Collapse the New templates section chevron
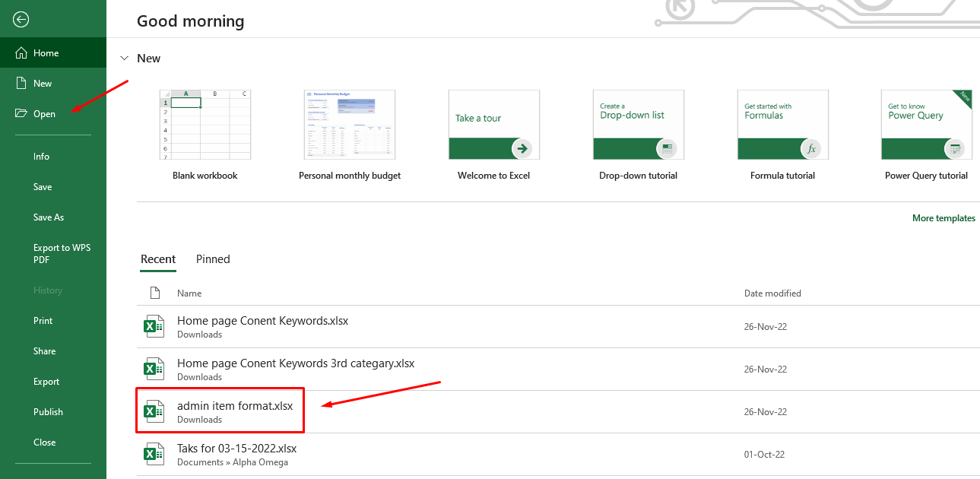 tap(124, 58)
